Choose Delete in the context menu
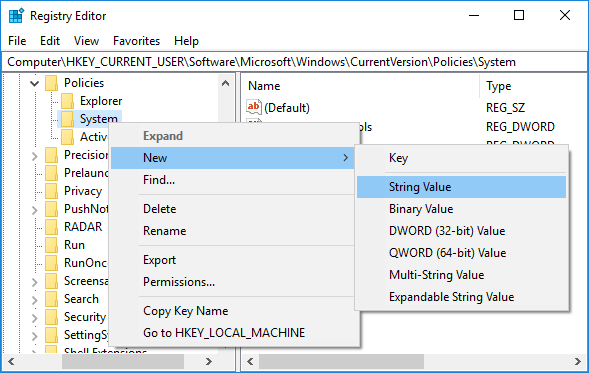The width and height of the screenshot is (589, 373). 233,209
